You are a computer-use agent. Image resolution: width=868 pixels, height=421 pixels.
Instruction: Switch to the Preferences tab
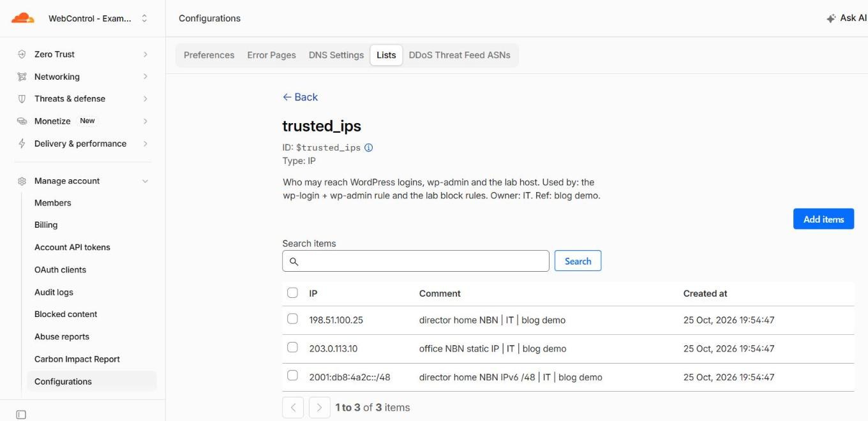(209, 55)
